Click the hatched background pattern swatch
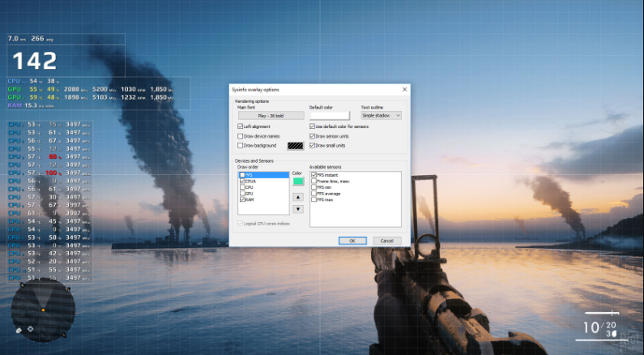This screenshot has height=355, width=644. [x=295, y=146]
